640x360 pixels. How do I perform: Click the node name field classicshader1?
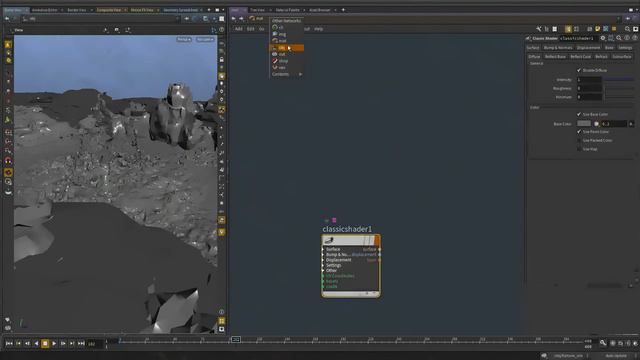[x=578, y=38]
